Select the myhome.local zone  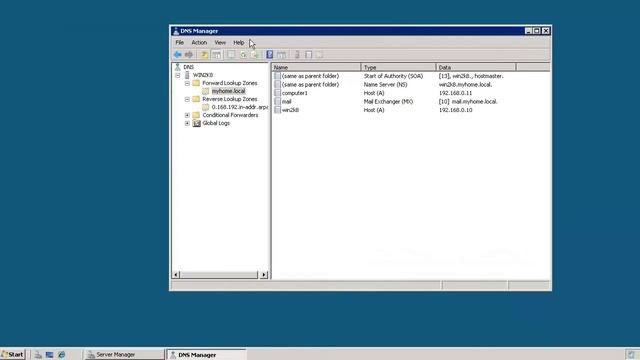coord(229,91)
